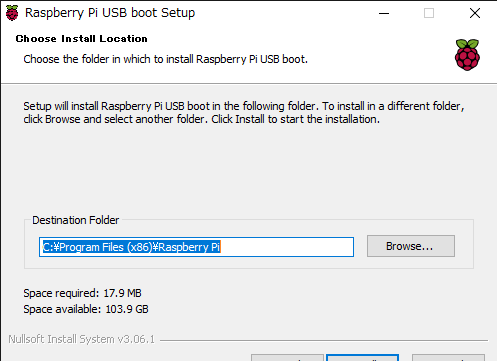Minimize the Setup window
497x361 pixels.
tap(384, 13)
